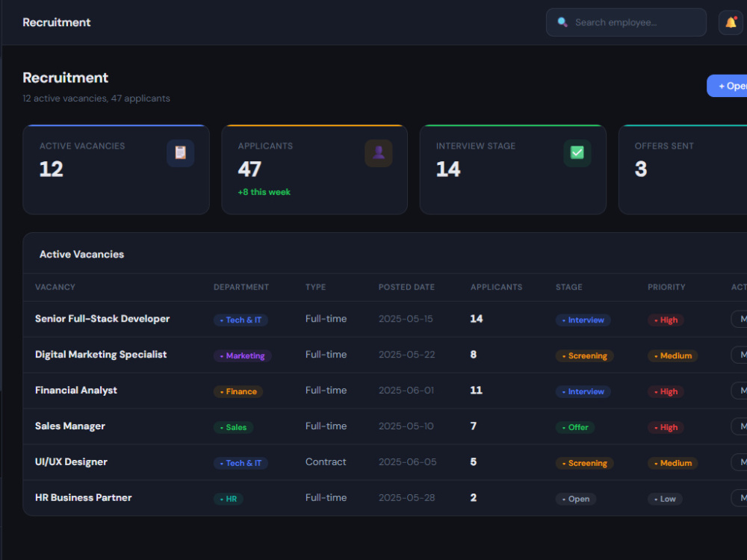Click the Applicants column header
This screenshot has width=747, height=560.
(x=497, y=287)
